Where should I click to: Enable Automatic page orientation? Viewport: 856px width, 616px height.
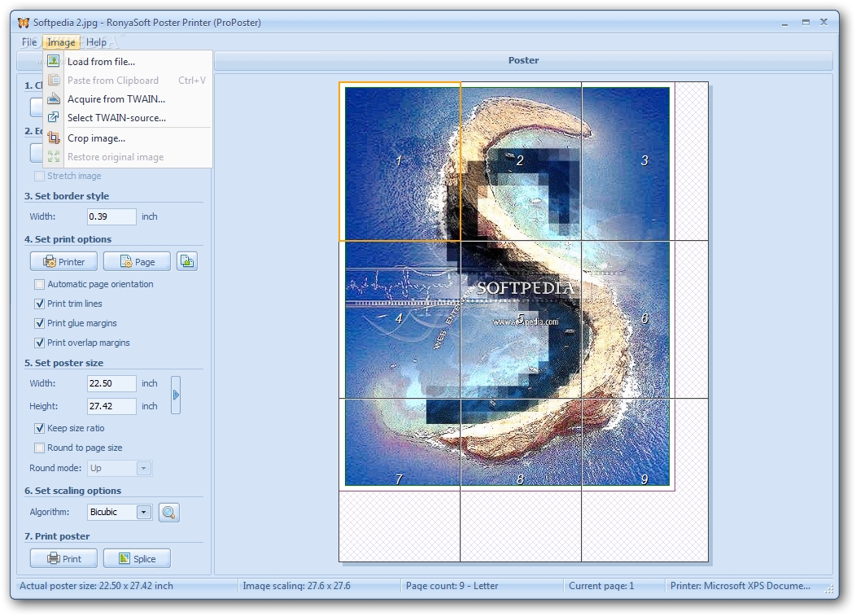[x=39, y=284]
